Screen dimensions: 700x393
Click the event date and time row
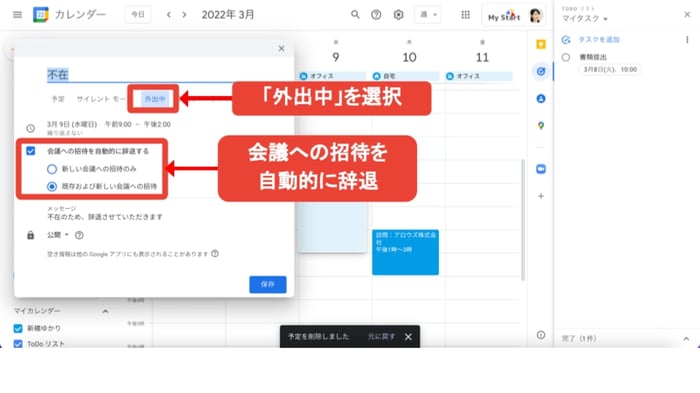pos(109,124)
